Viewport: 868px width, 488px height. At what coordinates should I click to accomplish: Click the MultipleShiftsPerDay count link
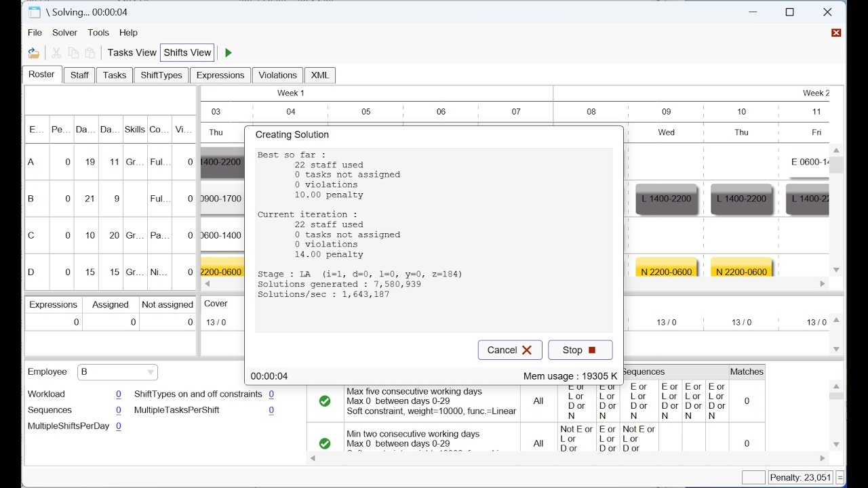coord(118,426)
